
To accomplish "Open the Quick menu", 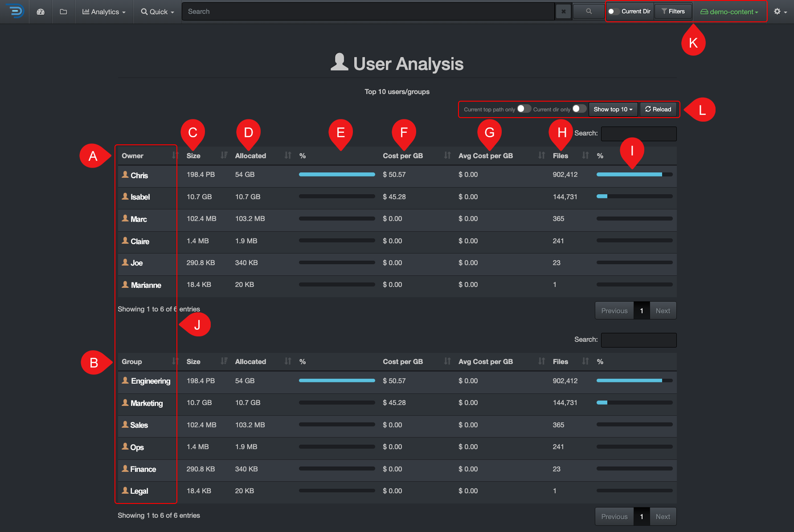I will tap(156, 12).
